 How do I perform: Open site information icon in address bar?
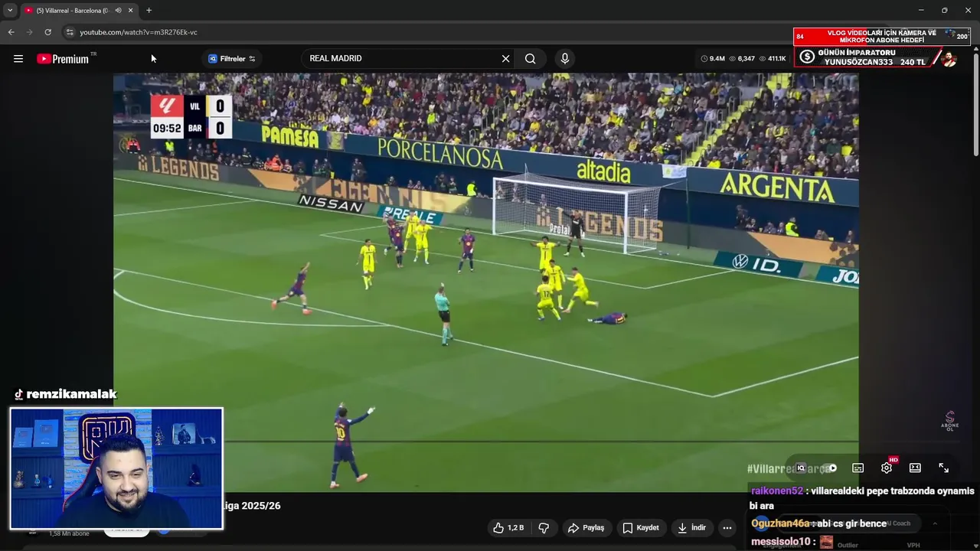pyautogui.click(x=70, y=32)
